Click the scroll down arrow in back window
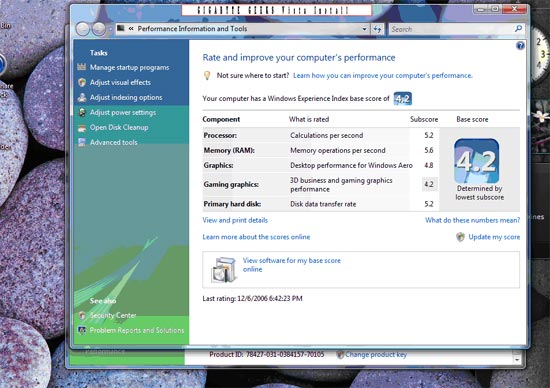The image size is (550, 388). pos(516,360)
